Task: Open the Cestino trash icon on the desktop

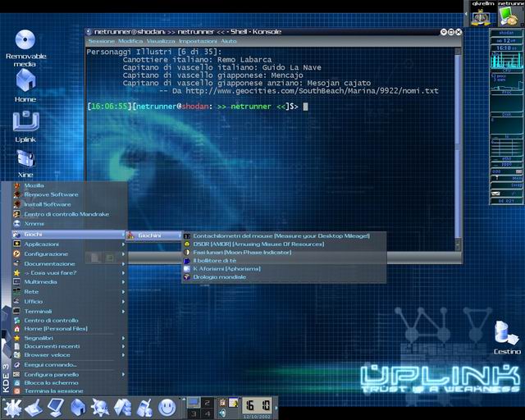Action: (507, 338)
